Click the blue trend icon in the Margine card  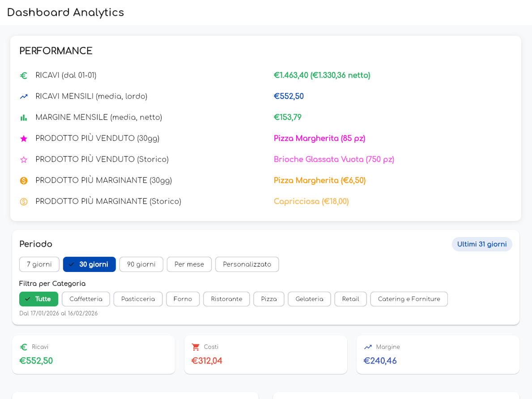click(368, 347)
